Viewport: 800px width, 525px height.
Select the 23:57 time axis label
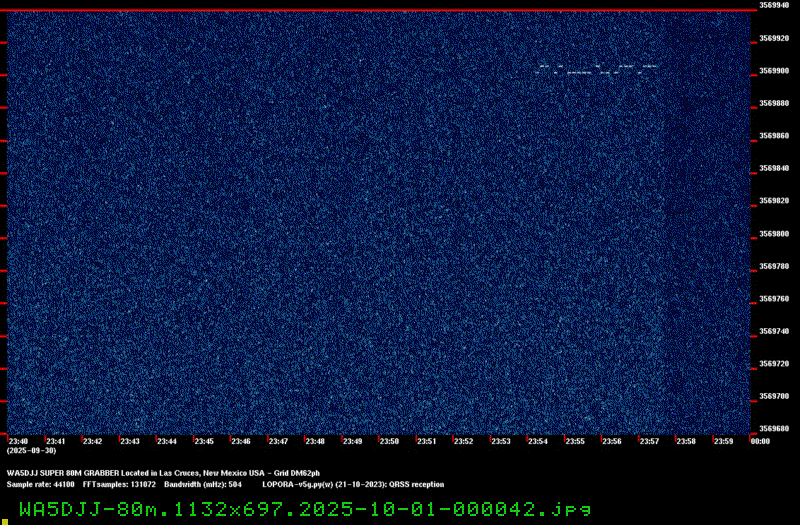(649, 441)
